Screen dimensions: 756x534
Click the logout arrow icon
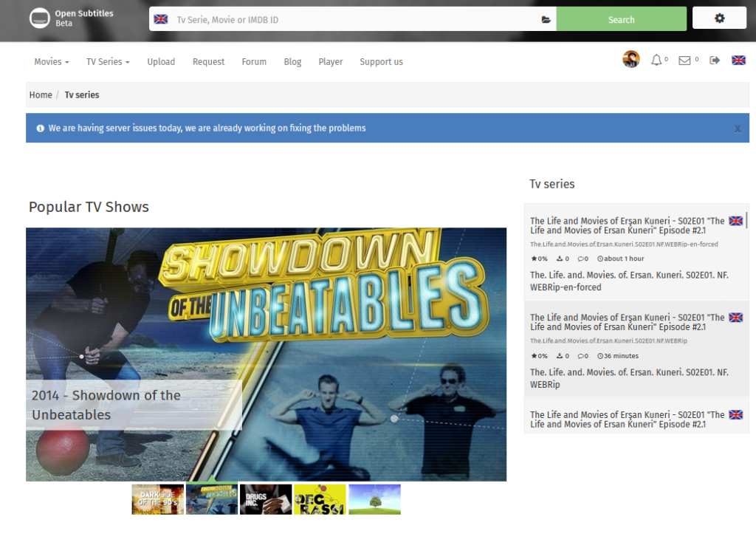tap(715, 61)
